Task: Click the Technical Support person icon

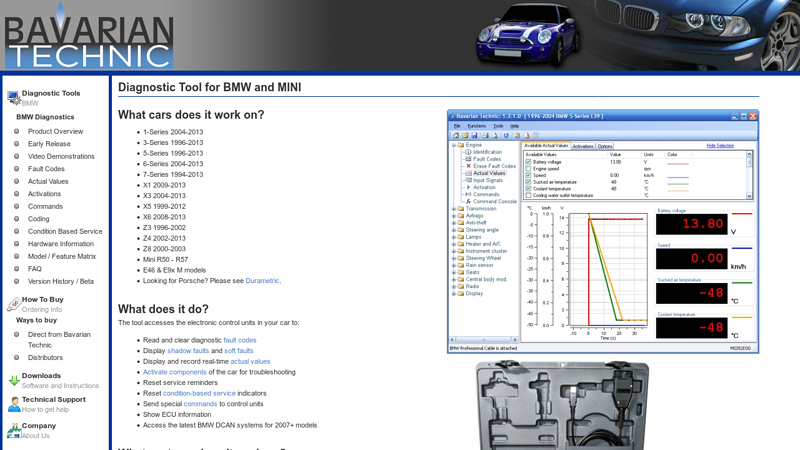Action: (14, 405)
